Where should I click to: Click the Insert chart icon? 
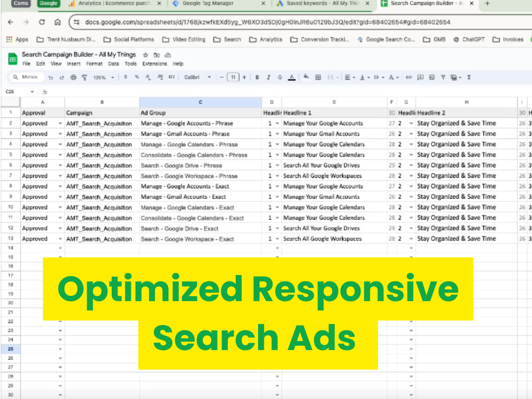[x=432, y=77]
